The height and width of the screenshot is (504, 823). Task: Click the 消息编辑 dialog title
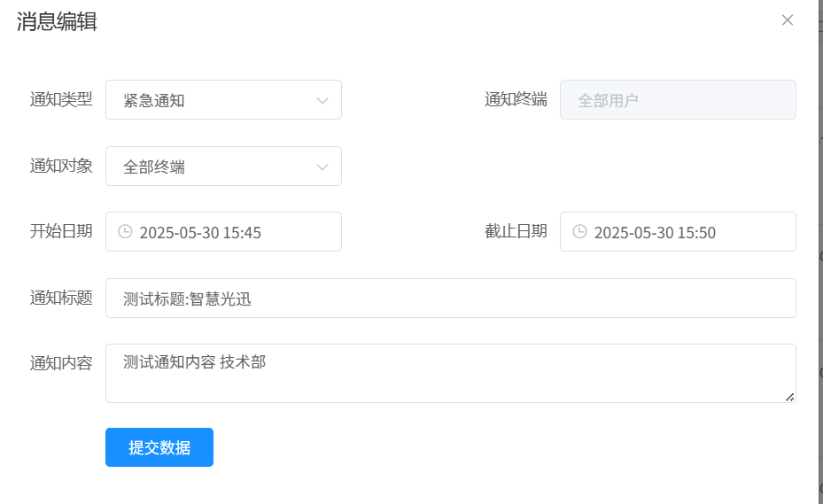[x=57, y=22]
